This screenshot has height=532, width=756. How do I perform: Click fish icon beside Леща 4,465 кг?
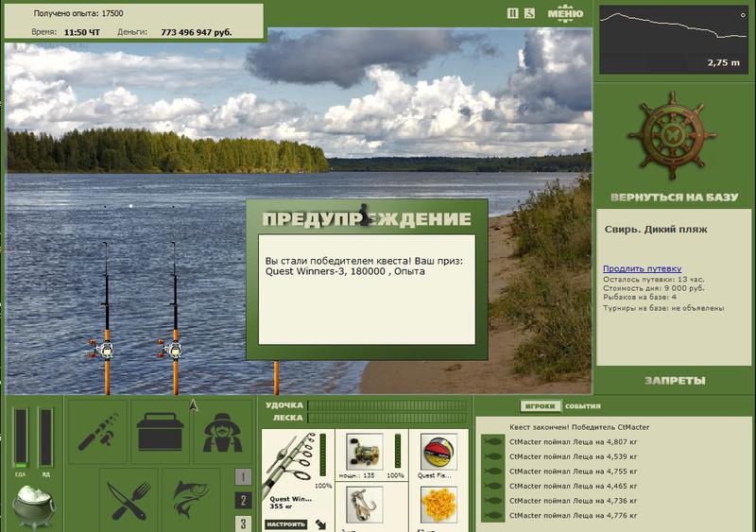pyautogui.click(x=492, y=486)
